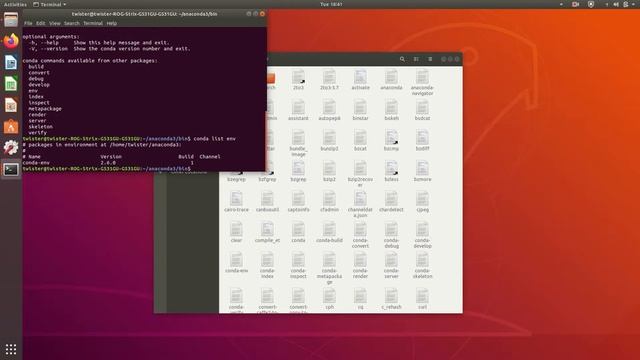The height and width of the screenshot is (360, 640).
Task: Click the 'skeleton' line in terminal output
Action: pos(40,127)
